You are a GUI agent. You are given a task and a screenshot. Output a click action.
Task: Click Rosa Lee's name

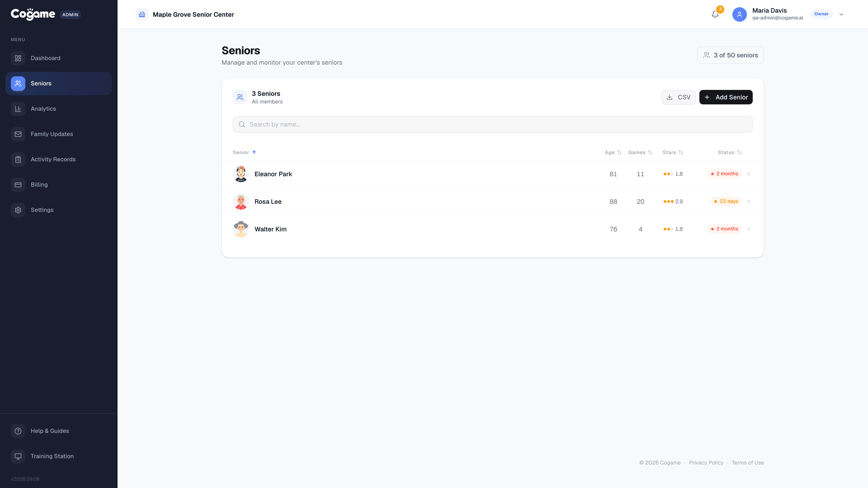tap(268, 202)
